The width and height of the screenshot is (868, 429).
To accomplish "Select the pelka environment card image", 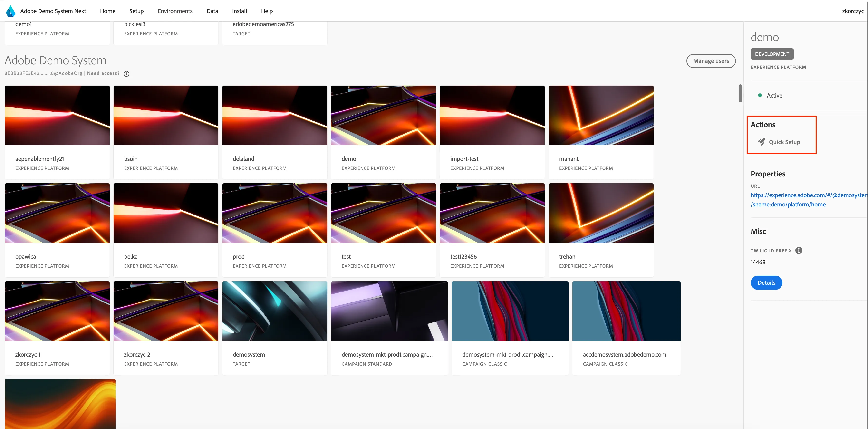I will 166,213.
